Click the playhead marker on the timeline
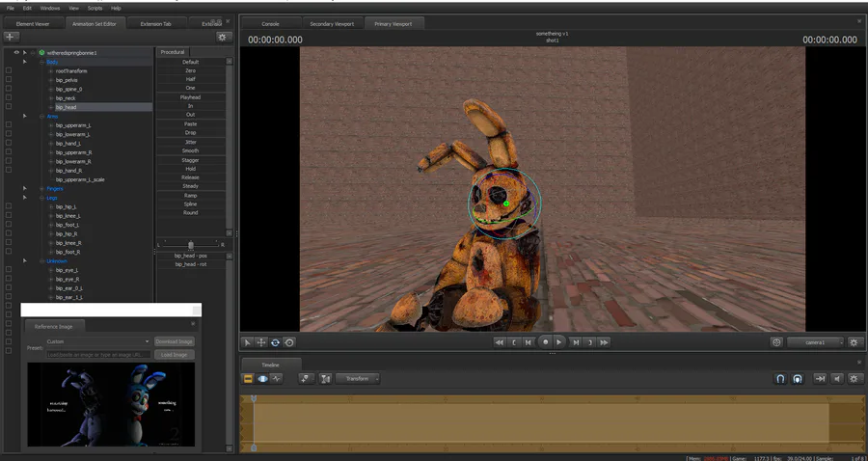The image size is (868, 461). 254,398
